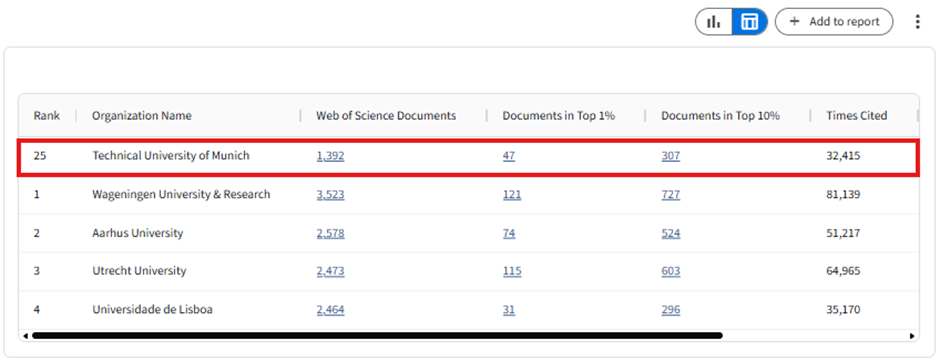This screenshot has width=940, height=361.
Task: Sort by Documents in Top 1% header
Action: click(559, 116)
